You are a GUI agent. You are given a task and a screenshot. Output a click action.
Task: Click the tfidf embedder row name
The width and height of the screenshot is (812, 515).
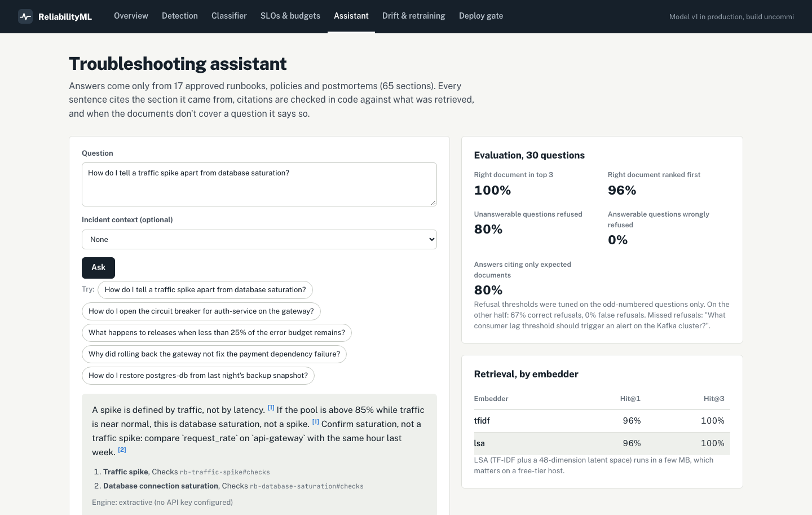coord(482,421)
